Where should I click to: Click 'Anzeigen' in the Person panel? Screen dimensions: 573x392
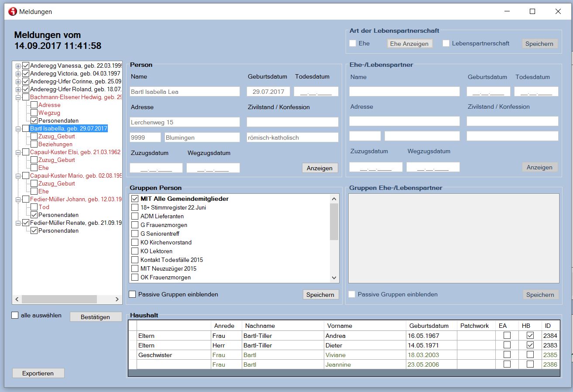(x=319, y=168)
